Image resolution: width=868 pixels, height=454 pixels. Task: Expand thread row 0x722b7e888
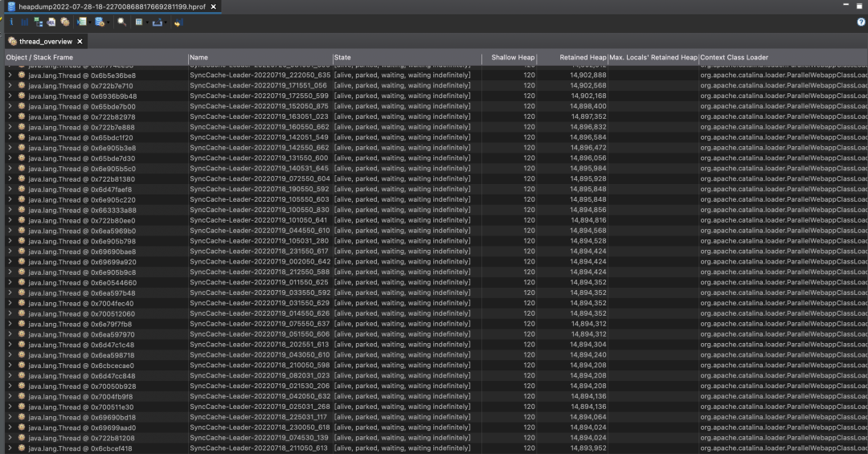tap(10, 127)
